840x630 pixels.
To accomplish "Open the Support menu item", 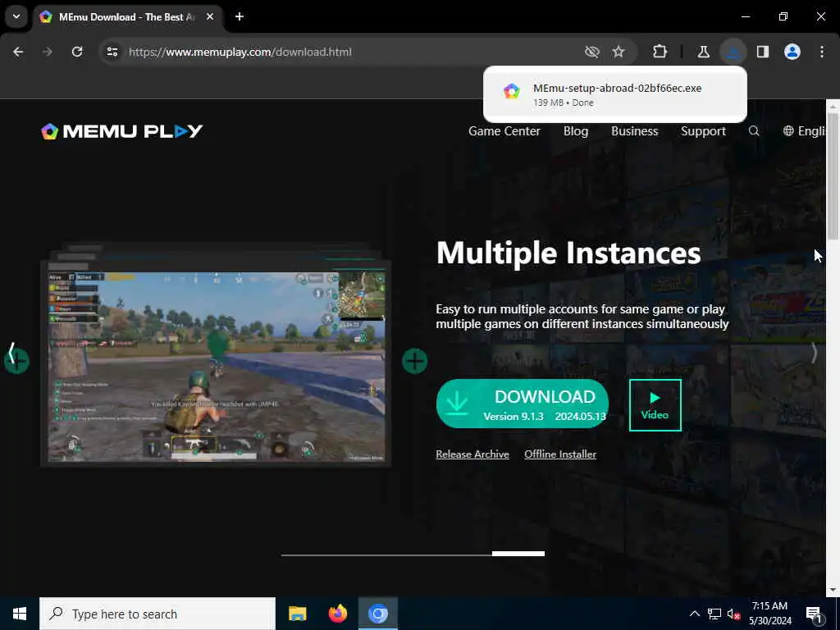I will coord(703,131).
